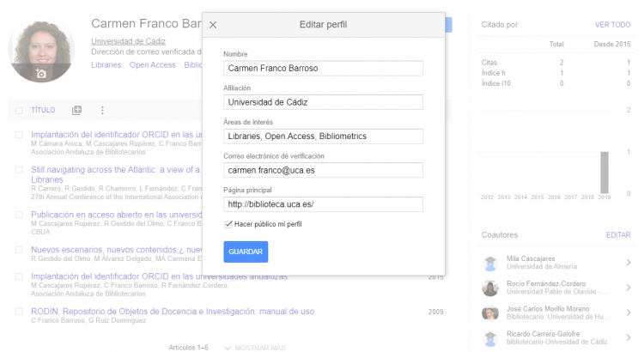Viewport: 644px width, 352px height.
Task: Click the Áreas de interés field
Action: pos(323,137)
